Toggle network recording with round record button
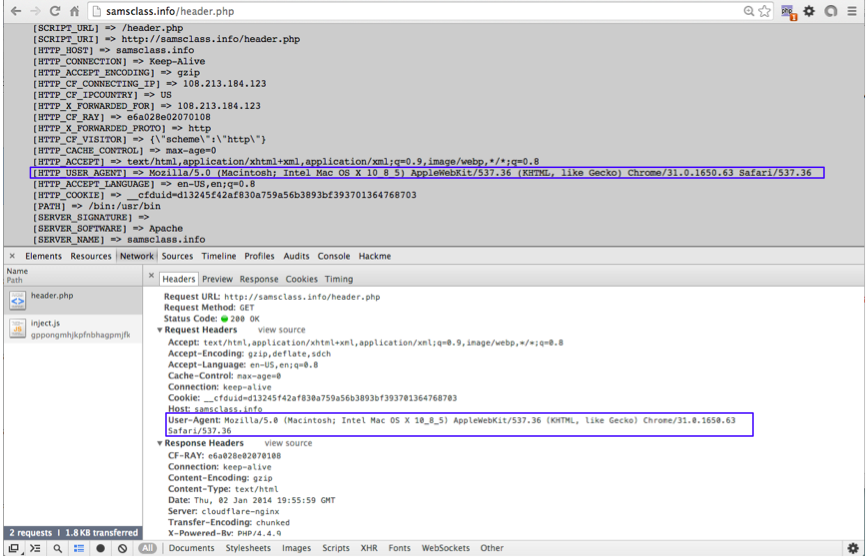Screen dimensions: 867x558 (x=101, y=548)
